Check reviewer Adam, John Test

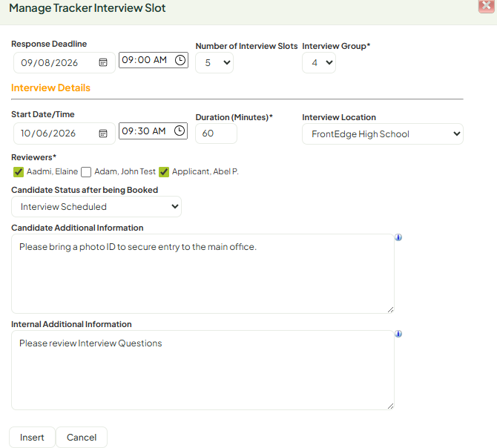(x=86, y=172)
